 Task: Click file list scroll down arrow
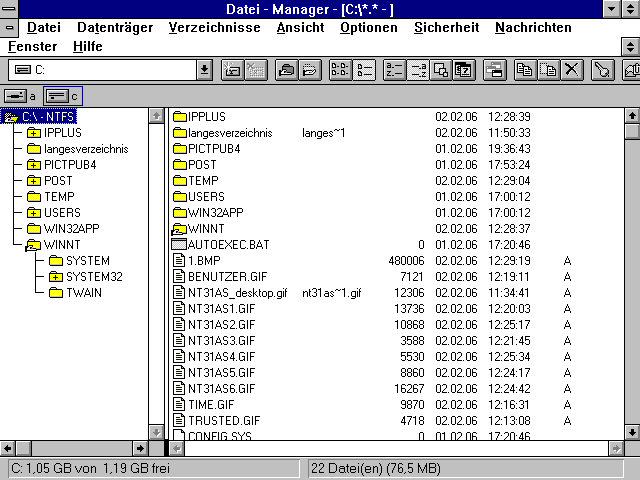coord(632,432)
